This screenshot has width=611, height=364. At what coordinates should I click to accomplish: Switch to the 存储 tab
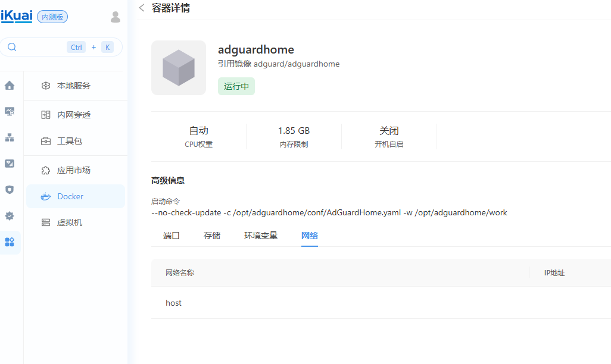click(x=212, y=236)
